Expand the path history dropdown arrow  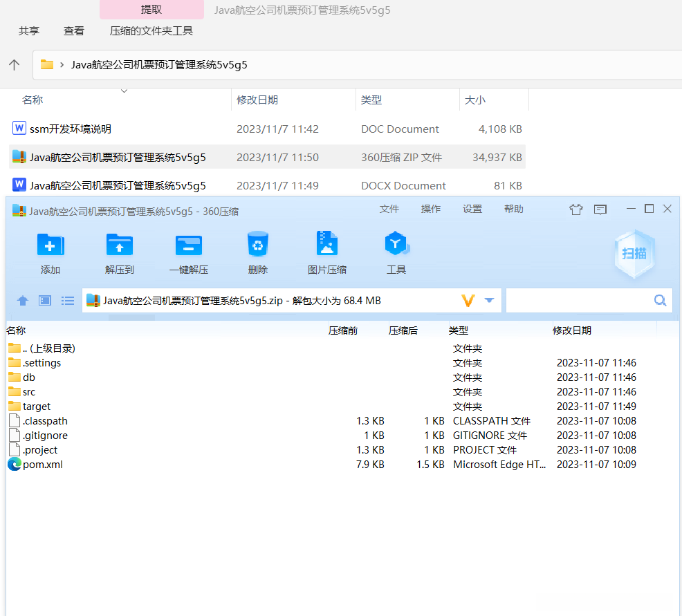coord(489,300)
